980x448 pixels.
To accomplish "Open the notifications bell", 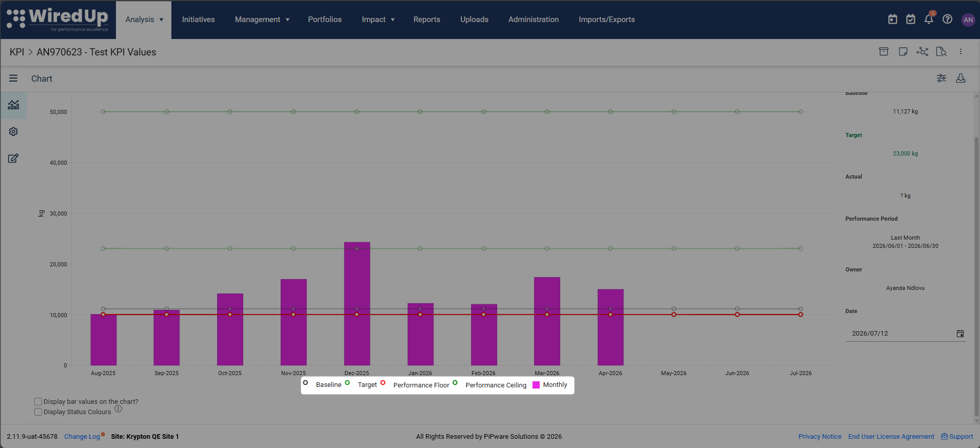I will (929, 20).
